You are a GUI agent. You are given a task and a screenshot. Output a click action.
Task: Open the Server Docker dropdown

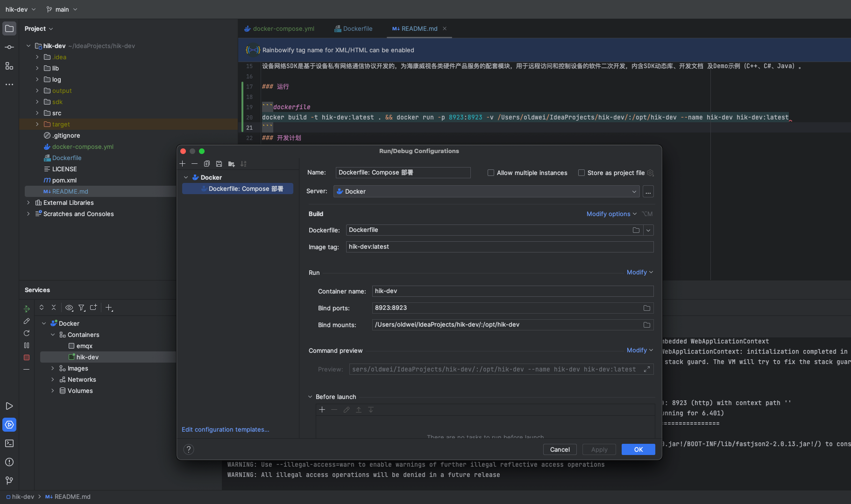pos(487,191)
